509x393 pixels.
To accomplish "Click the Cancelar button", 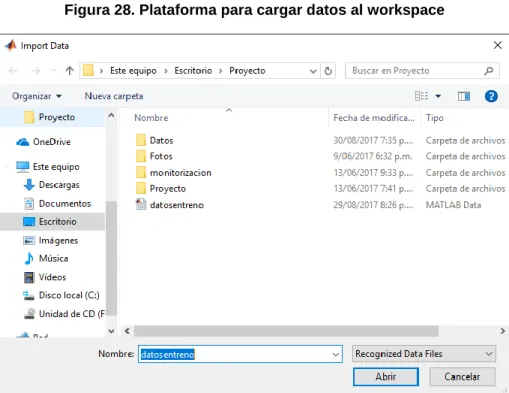I will click(x=462, y=377).
